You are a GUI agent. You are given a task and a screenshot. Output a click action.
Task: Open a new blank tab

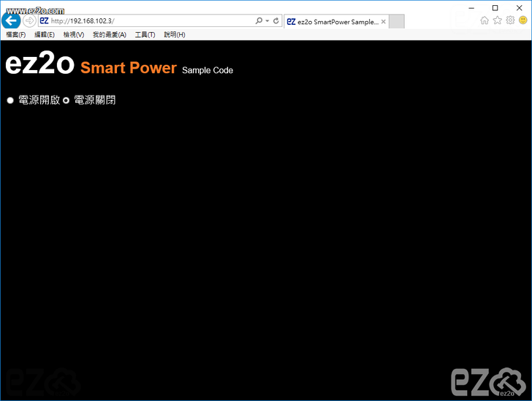click(396, 22)
